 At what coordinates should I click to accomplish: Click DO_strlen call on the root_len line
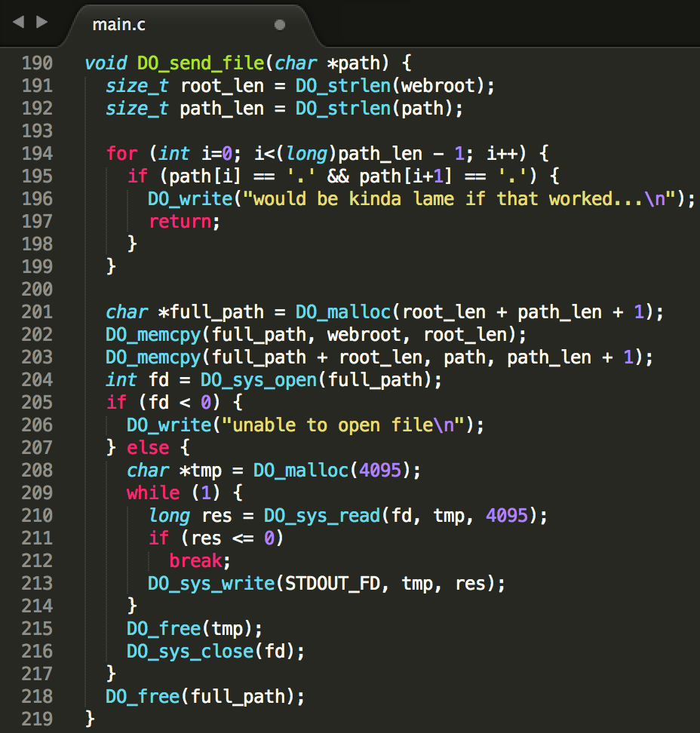[342, 86]
